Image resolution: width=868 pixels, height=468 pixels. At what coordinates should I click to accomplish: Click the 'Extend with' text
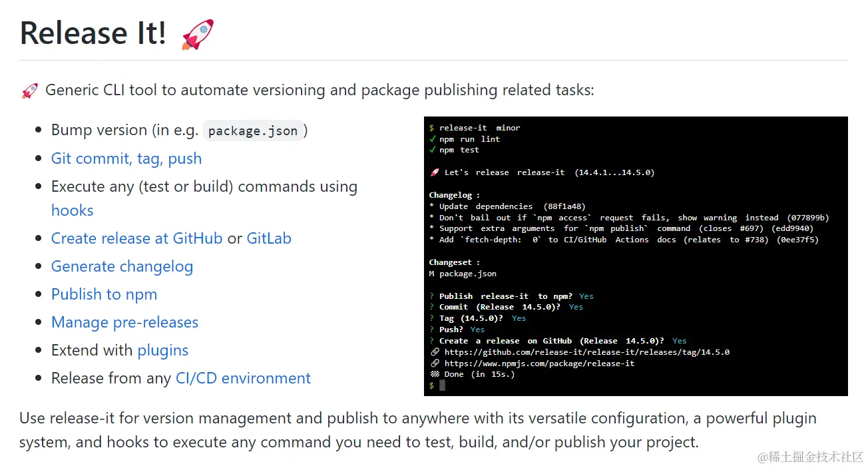pyautogui.click(x=92, y=350)
